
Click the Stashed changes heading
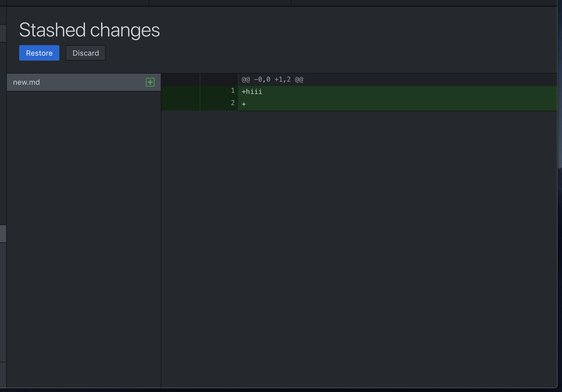pyautogui.click(x=90, y=30)
